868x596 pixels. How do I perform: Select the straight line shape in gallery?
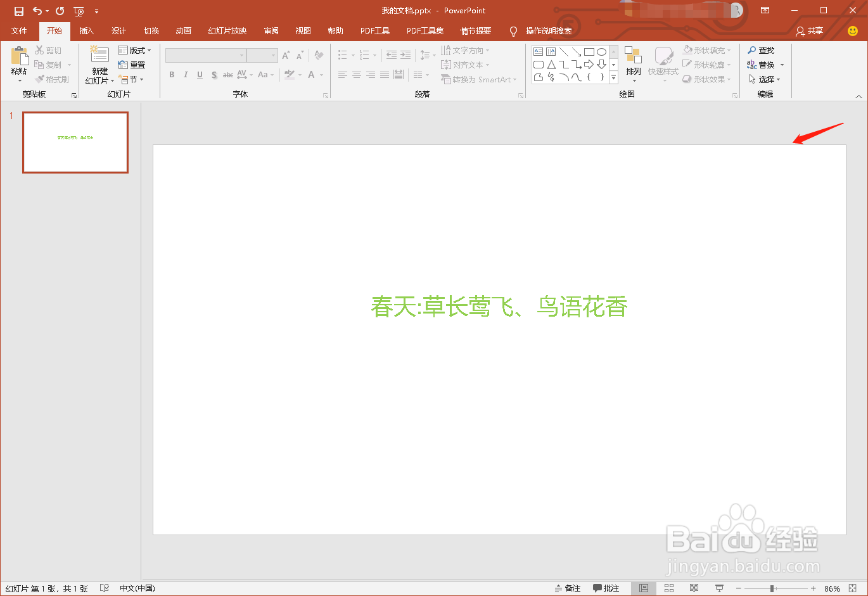pyautogui.click(x=563, y=52)
